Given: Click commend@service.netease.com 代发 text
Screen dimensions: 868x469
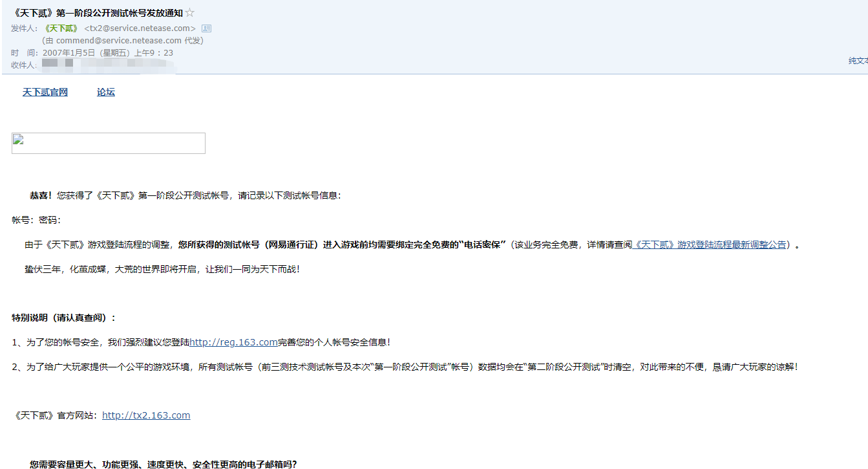Looking at the screenshot, I should pos(123,41).
